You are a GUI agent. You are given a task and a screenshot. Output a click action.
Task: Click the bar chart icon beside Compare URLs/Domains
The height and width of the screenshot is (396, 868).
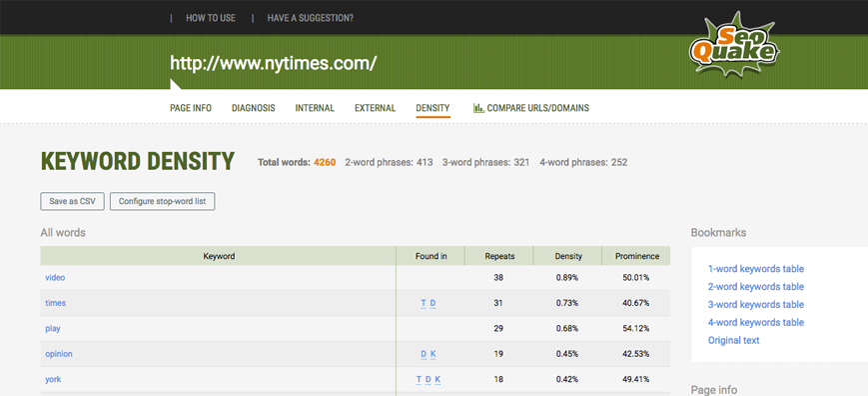coord(478,108)
